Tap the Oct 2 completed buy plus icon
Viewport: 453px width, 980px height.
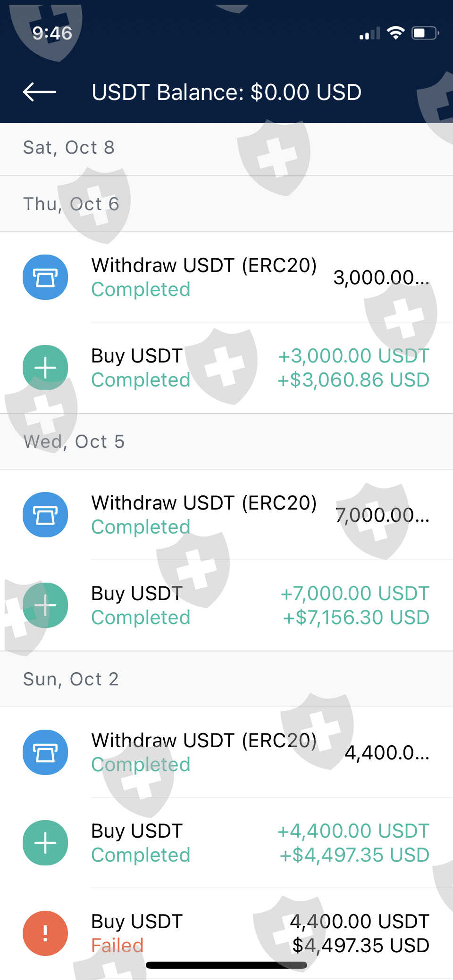(x=45, y=843)
